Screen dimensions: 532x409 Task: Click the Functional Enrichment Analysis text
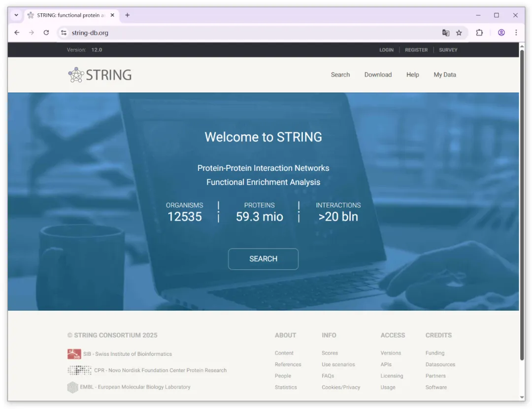263,182
